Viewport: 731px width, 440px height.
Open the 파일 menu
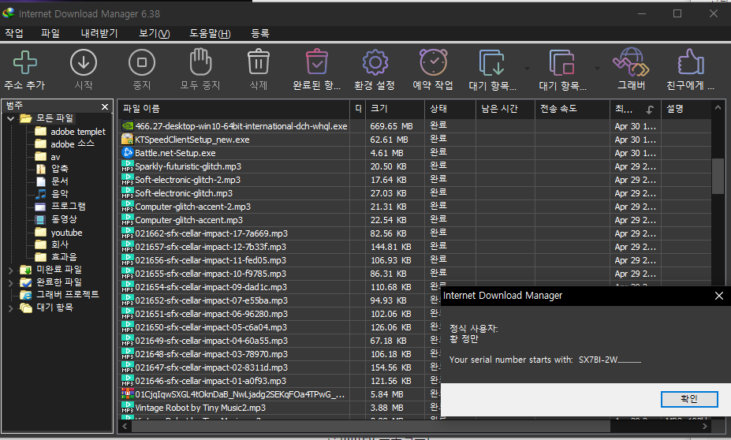pyautogui.click(x=50, y=33)
